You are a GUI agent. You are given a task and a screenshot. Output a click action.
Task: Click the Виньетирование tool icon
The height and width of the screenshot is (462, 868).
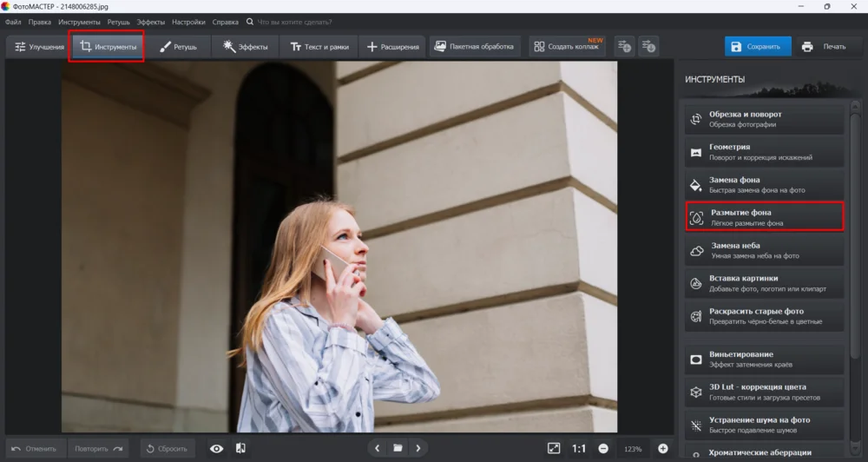[696, 359]
